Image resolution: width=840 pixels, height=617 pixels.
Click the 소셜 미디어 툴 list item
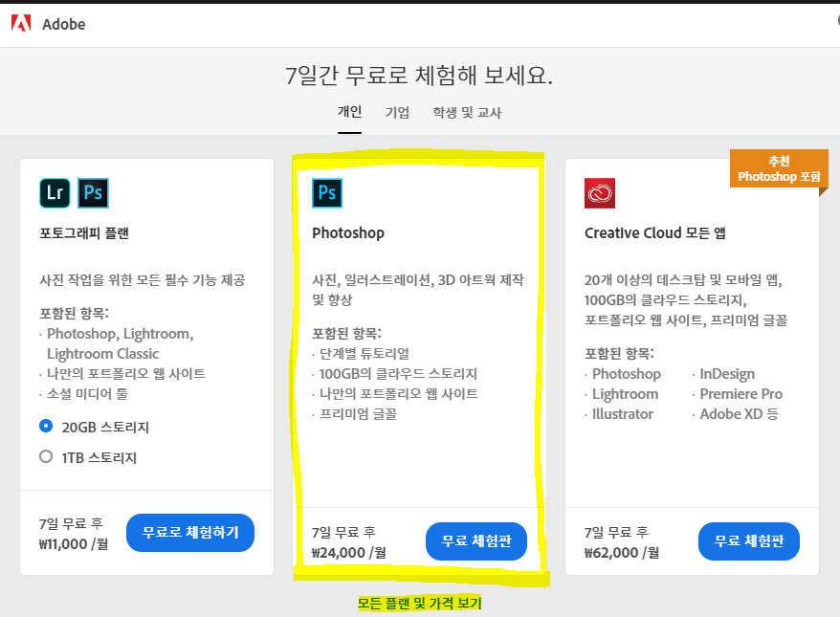point(87,394)
